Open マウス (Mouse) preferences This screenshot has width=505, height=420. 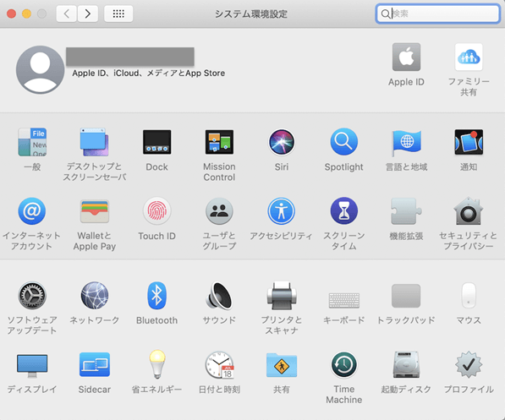pyautogui.click(x=469, y=296)
